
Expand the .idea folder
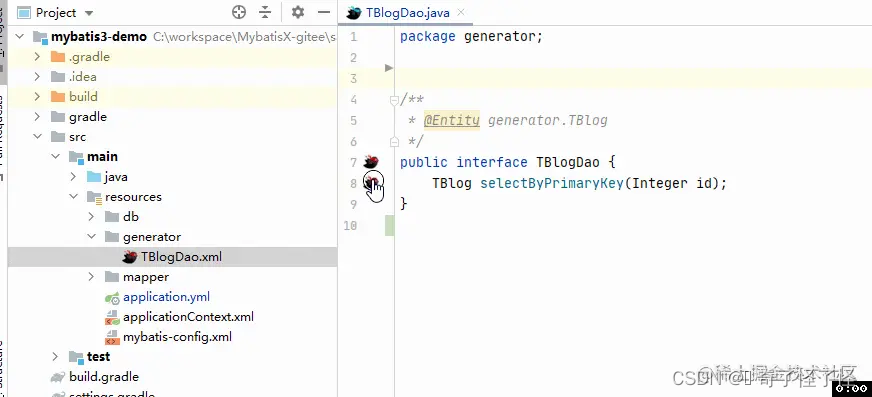point(37,77)
